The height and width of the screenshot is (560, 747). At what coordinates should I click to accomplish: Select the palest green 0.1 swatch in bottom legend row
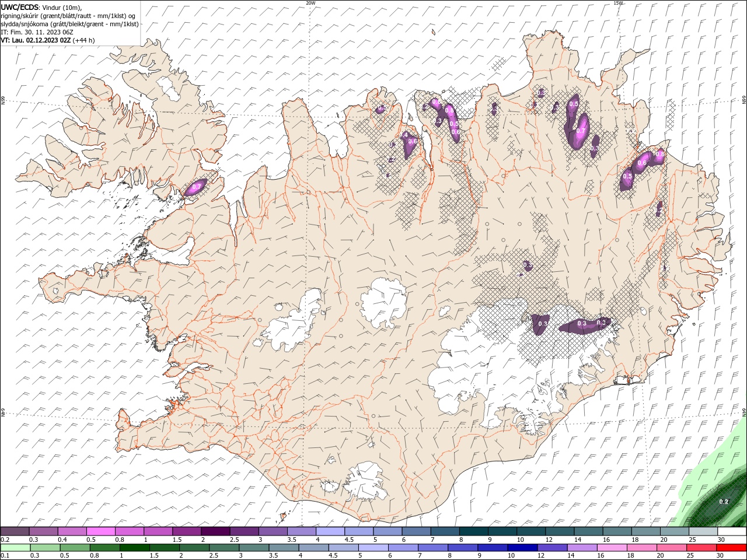(x=15, y=548)
